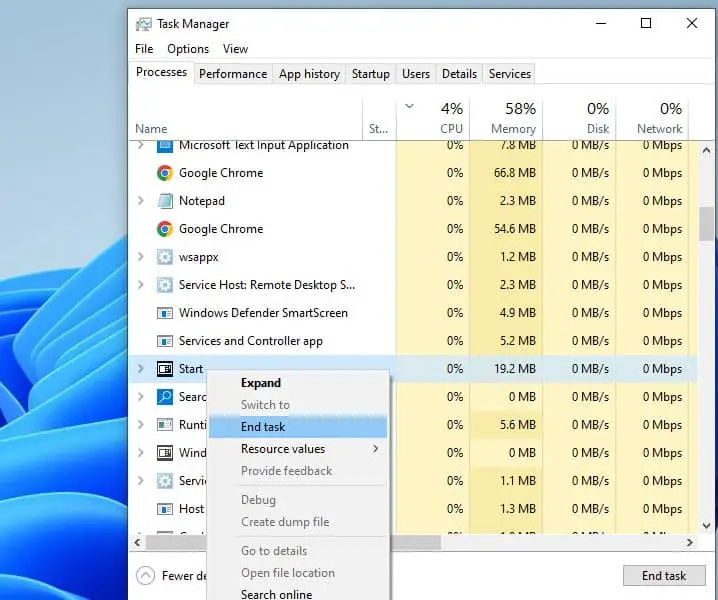
Task: Choose End task from context menu
Action: 263,427
